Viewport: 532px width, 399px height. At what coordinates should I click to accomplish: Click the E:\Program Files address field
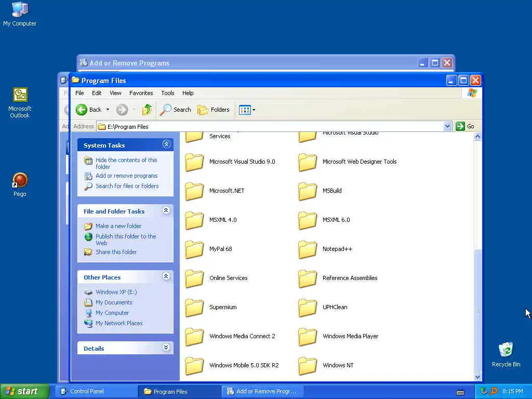[x=270, y=127]
